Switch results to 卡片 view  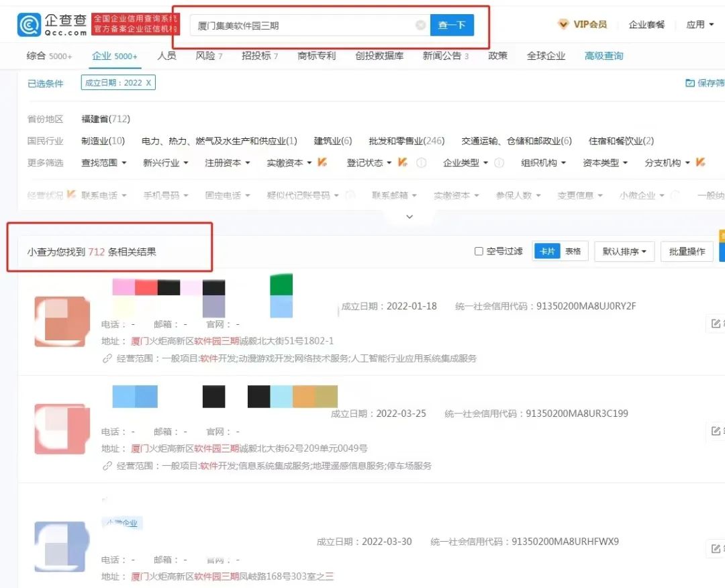pos(547,251)
